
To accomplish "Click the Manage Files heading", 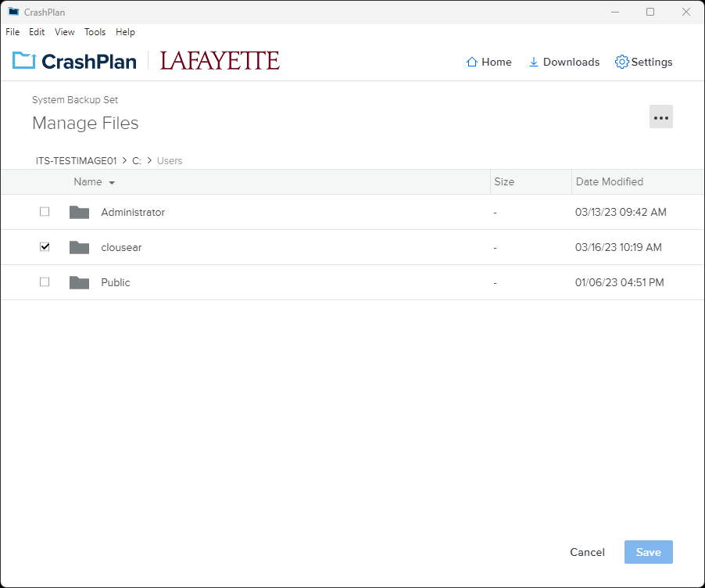I will pyautogui.click(x=85, y=123).
